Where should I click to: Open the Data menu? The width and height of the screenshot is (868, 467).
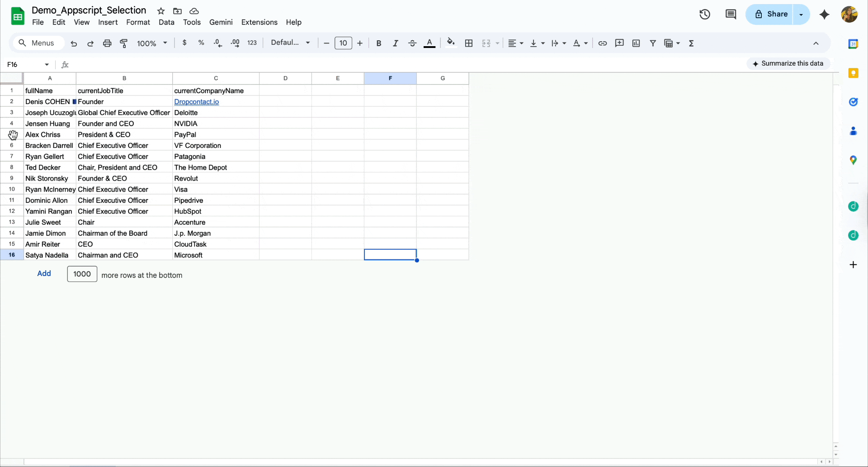166,22
